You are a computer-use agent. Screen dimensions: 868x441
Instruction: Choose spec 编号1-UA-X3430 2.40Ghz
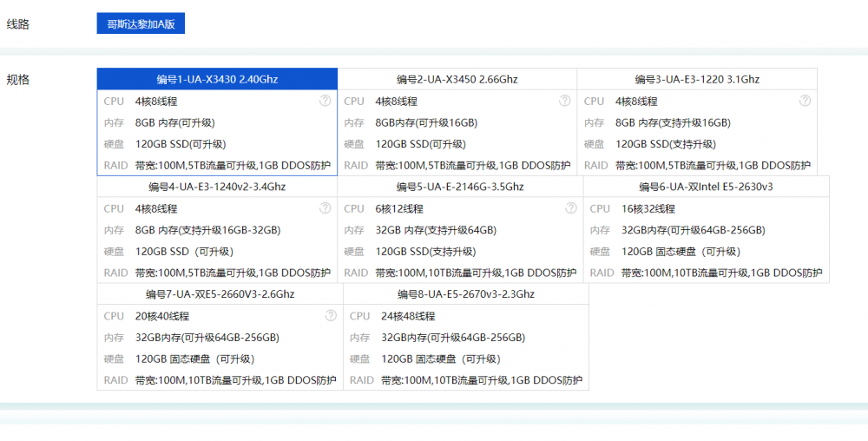(217, 79)
